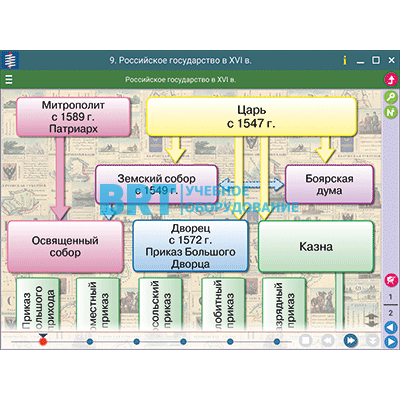Close the application window
Image resolution: width=400 pixels, height=400 pixels.
click(x=391, y=60)
